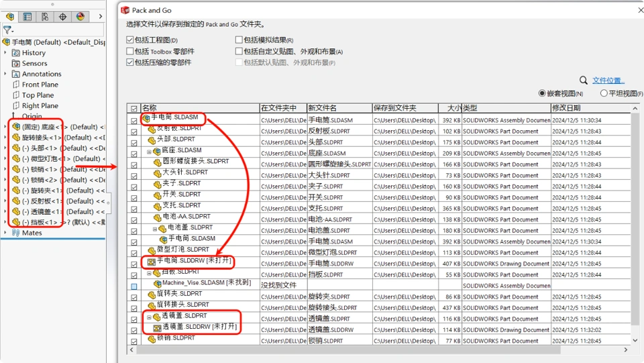Click the 锁销.SLDPRT part icon
This screenshot has width=644, height=363.
(x=152, y=339)
